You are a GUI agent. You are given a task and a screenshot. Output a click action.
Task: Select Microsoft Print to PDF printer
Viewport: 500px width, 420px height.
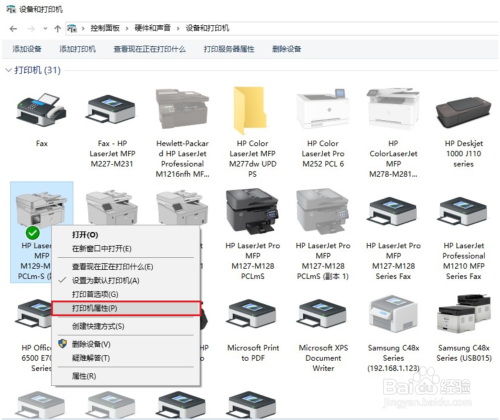[252, 313]
